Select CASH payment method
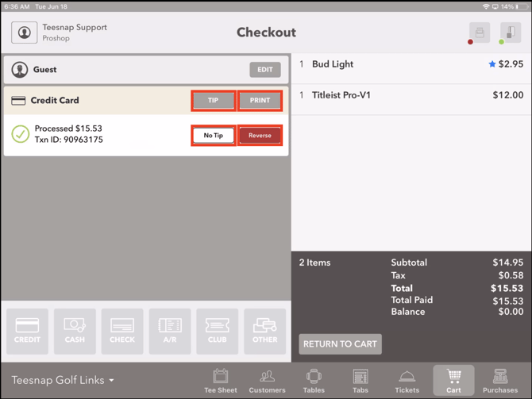The height and width of the screenshot is (399, 532). 75,332
